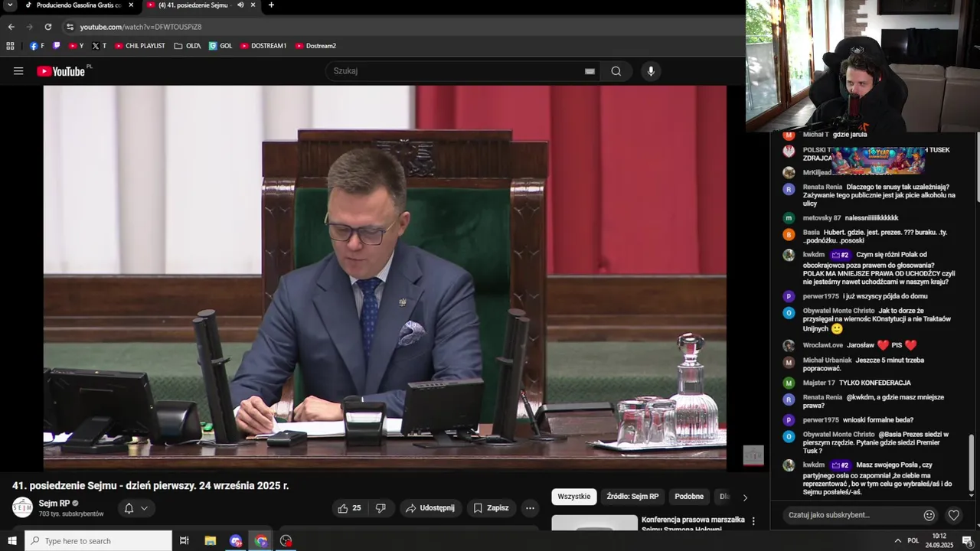
Task: Click the Udostępnij share button
Action: coord(430,508)
